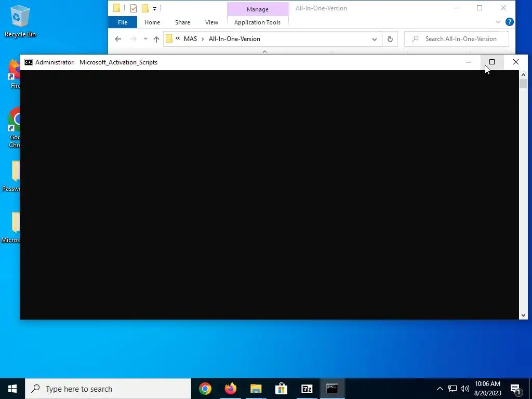This screenshot has width=532, height=399.
Task: Open the Windows Start menu
Action: tap(12, 389)
